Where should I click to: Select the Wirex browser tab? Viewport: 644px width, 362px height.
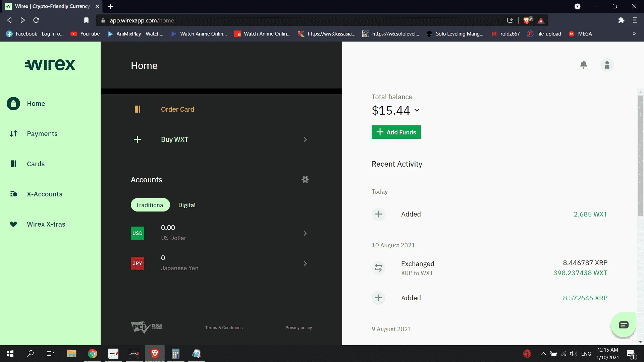tap(52, 6)
